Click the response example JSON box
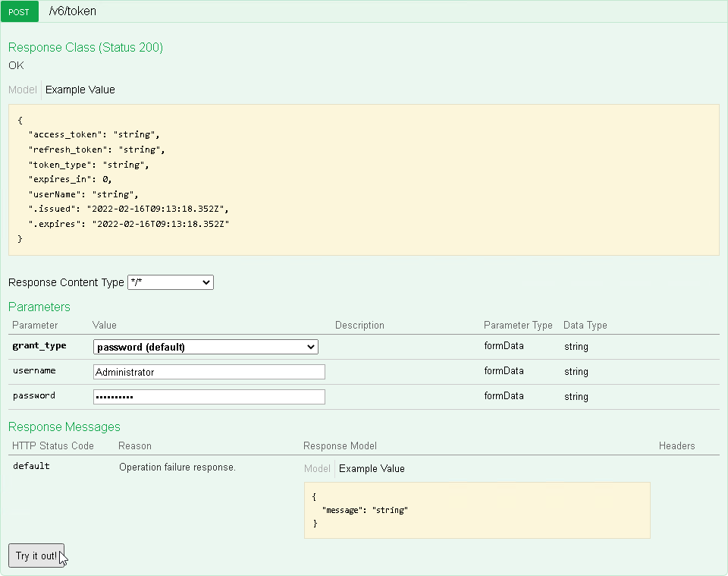The height and width of the screenshot is (576, 728). coord(363,180)
